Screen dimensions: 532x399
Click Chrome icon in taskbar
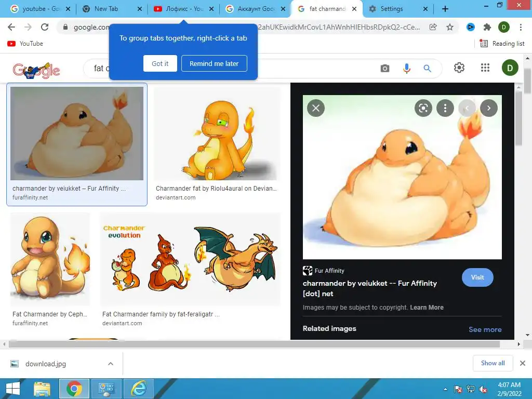coord(74,389)
